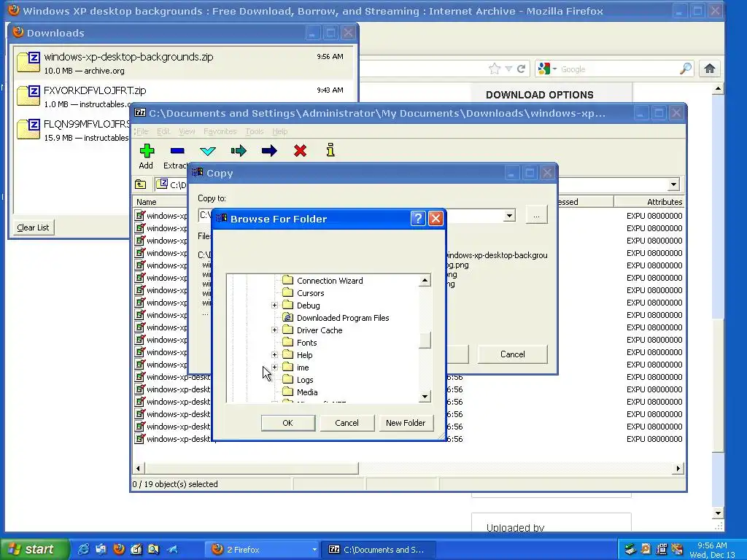Click Cancel in Browse For Folder dialog
The width and height of the screenshot is (747, 560).
click(x=347, y=423)
